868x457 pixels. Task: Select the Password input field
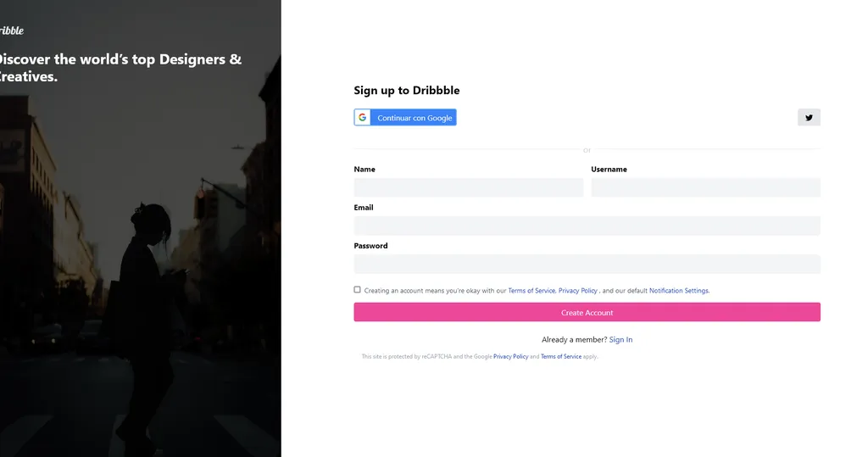point(587,265)
